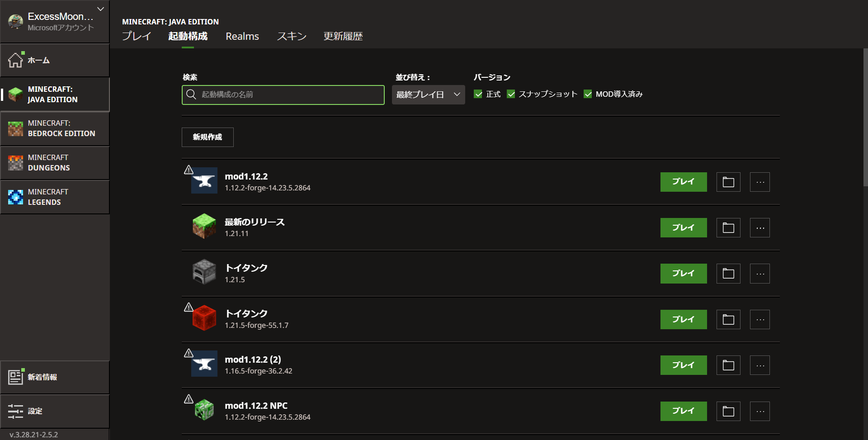Uncheck the 正式 release checkbox
This screenshot has width=868, height=440.
(x=478, y=94)
